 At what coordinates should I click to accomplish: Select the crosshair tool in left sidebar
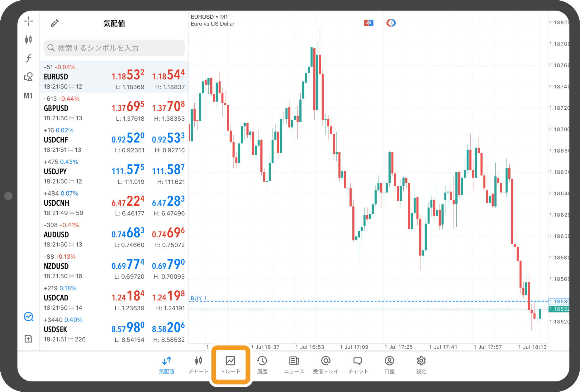point(28,21)
